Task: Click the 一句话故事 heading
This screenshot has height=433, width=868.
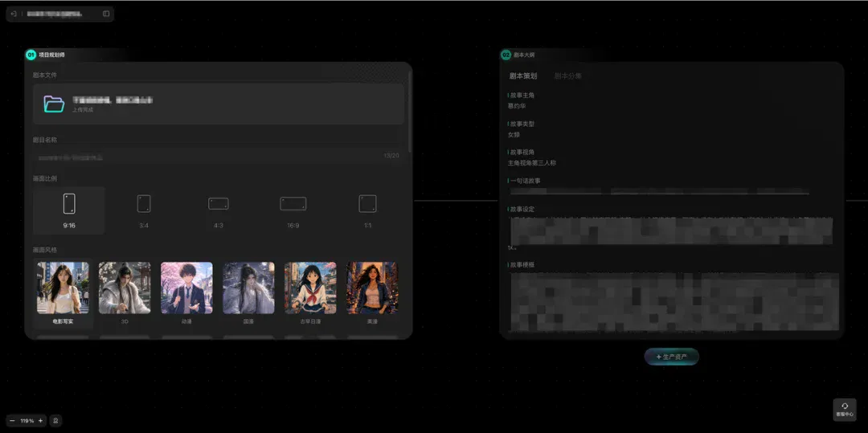Action: (526, 181)
